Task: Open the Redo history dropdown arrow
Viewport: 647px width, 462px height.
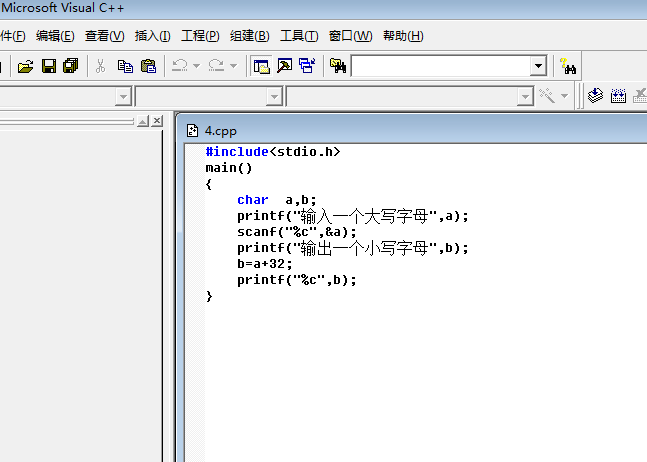Action: (x=233, y=66)
